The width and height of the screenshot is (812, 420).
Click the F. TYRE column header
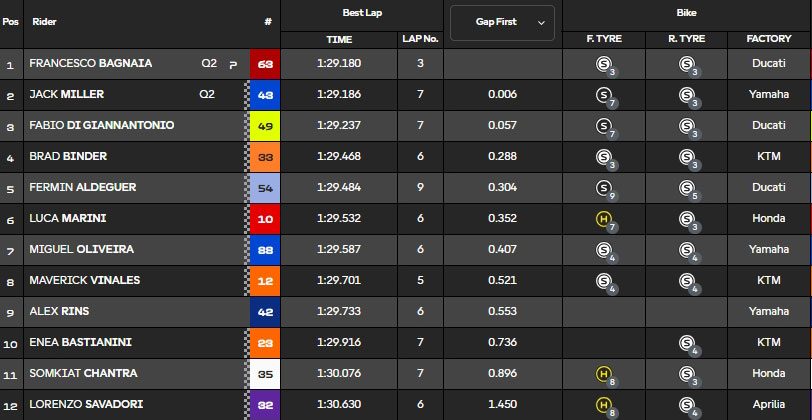click(605, 39)
